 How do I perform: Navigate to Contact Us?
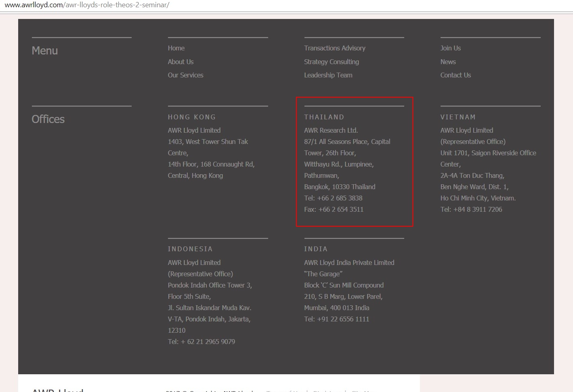coord(455,75)
